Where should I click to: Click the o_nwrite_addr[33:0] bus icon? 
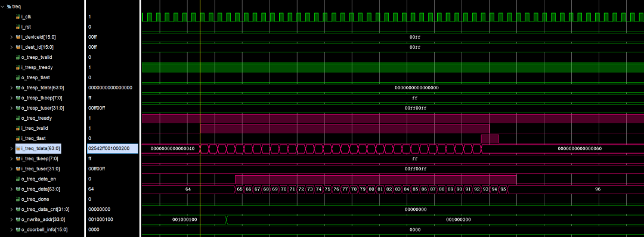(18, 219)
